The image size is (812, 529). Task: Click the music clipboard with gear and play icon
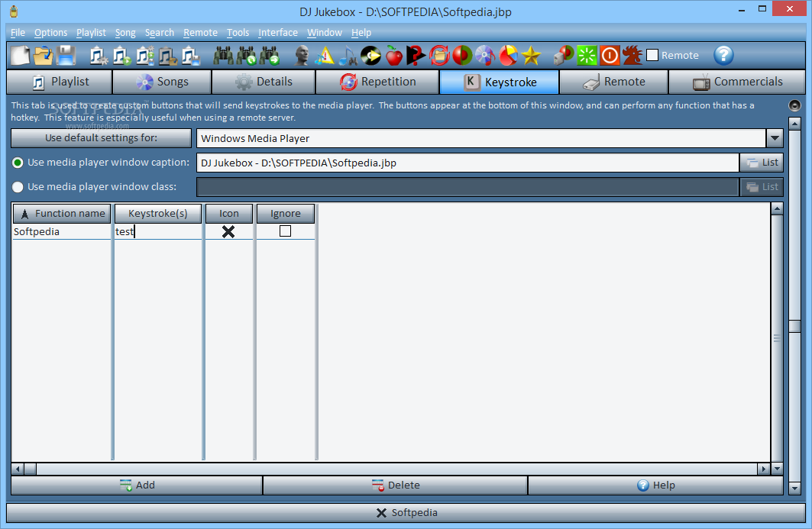click(x=145, y=56)
